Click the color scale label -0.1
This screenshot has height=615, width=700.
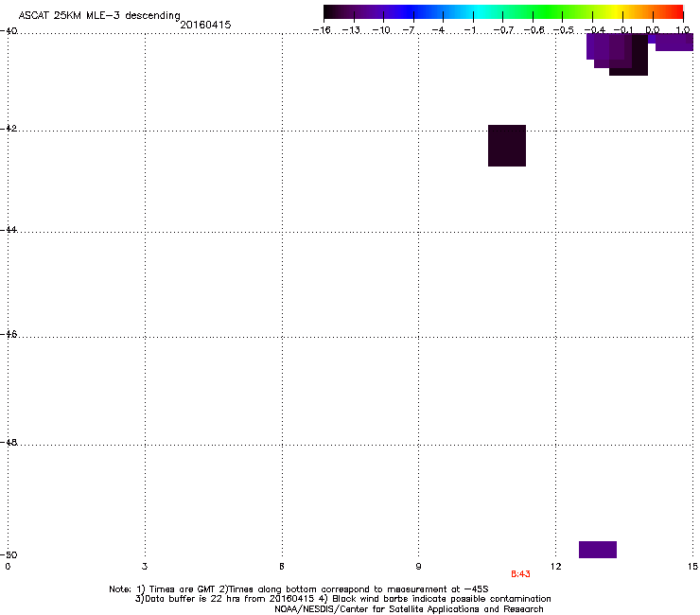click(623, 30)
